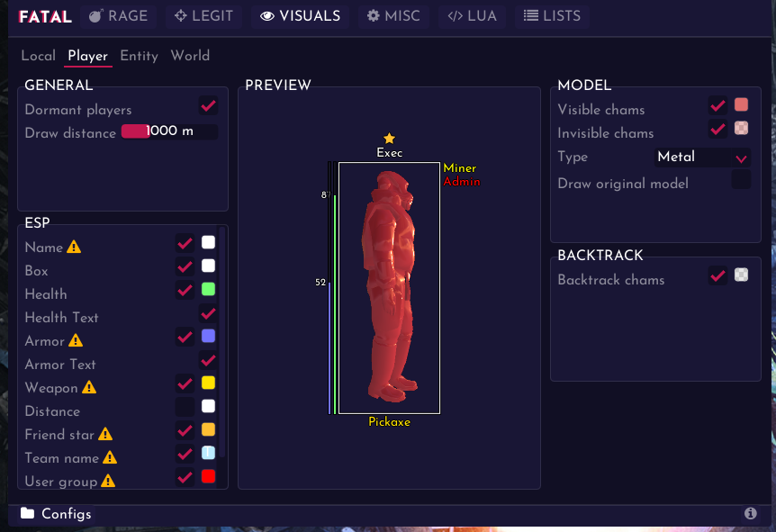Click the Name warning triangle icon
Image resolution: width=776 pixels, height=532 pixels.
(x=74, y=247)
